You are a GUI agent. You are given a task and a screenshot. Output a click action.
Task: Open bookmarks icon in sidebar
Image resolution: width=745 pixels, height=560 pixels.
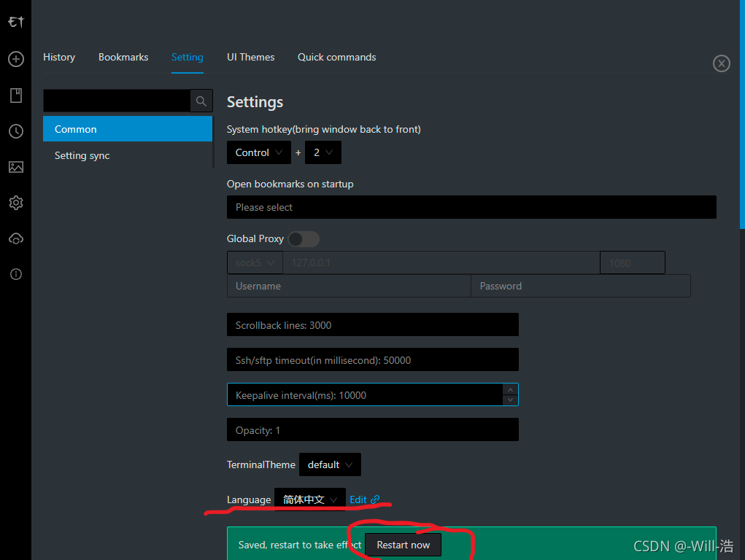tap(16, 96)
